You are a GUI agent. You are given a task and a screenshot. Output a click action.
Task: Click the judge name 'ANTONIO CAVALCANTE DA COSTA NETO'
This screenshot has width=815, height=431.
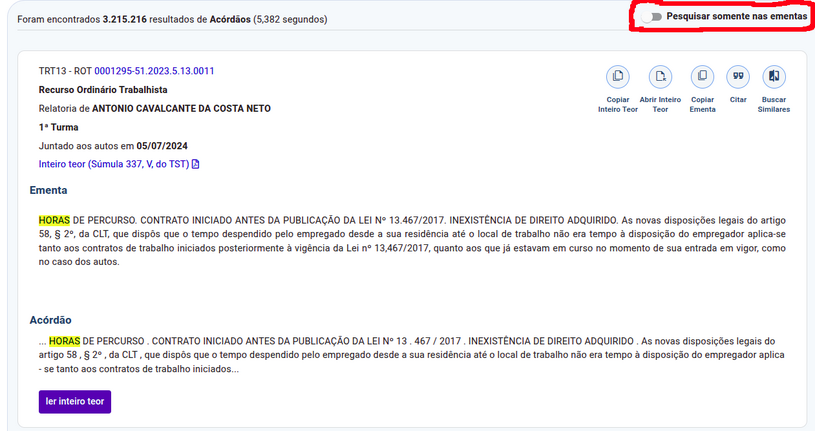[181, 109]
